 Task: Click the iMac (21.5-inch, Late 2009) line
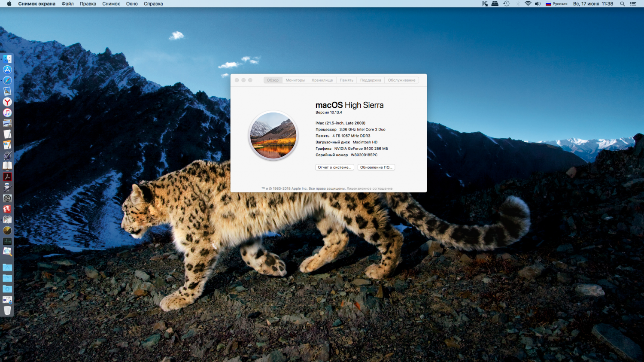point(340,123)
